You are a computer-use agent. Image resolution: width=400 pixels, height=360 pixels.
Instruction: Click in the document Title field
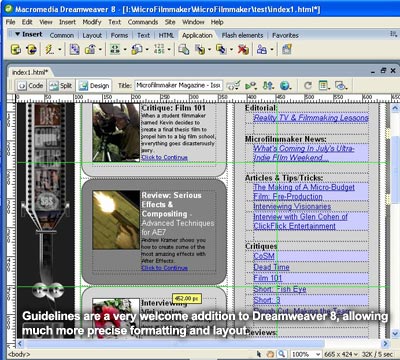[x=178, y=86]
